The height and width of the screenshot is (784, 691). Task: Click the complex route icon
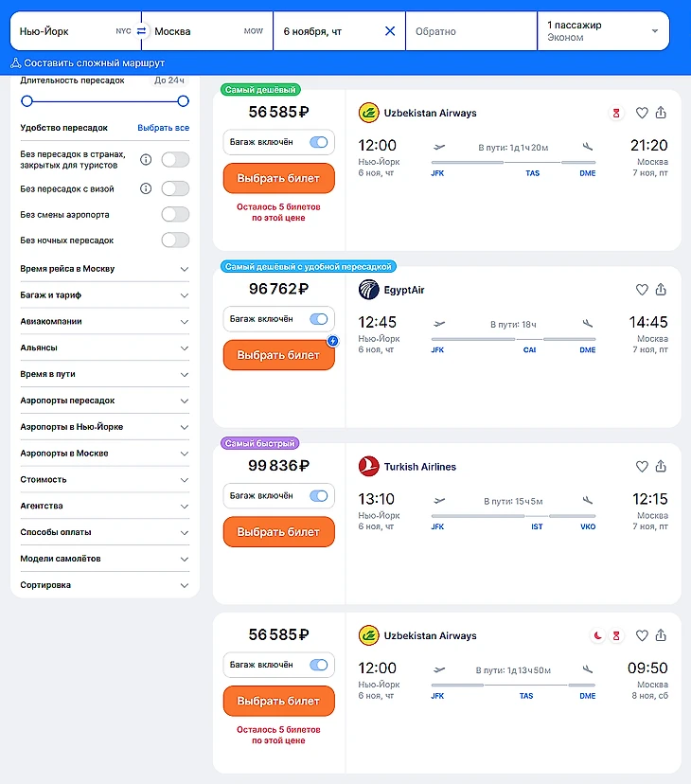pyautogui.click(x=16, y=63)
